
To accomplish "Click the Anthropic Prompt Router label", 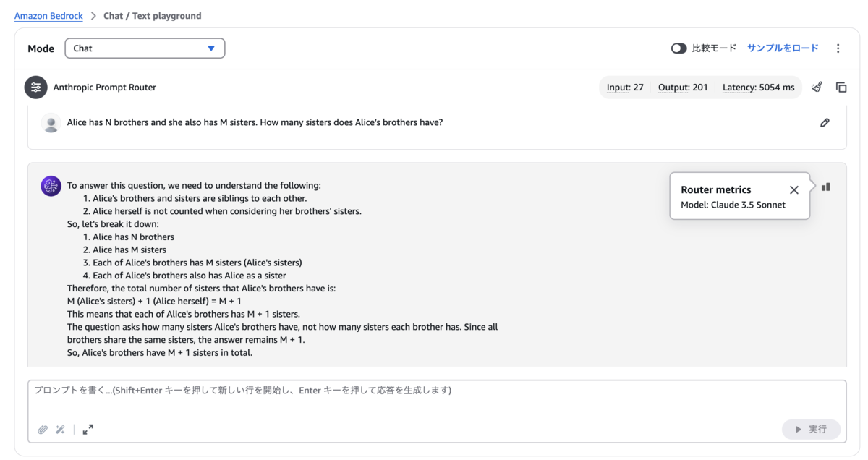I will 104,88.
